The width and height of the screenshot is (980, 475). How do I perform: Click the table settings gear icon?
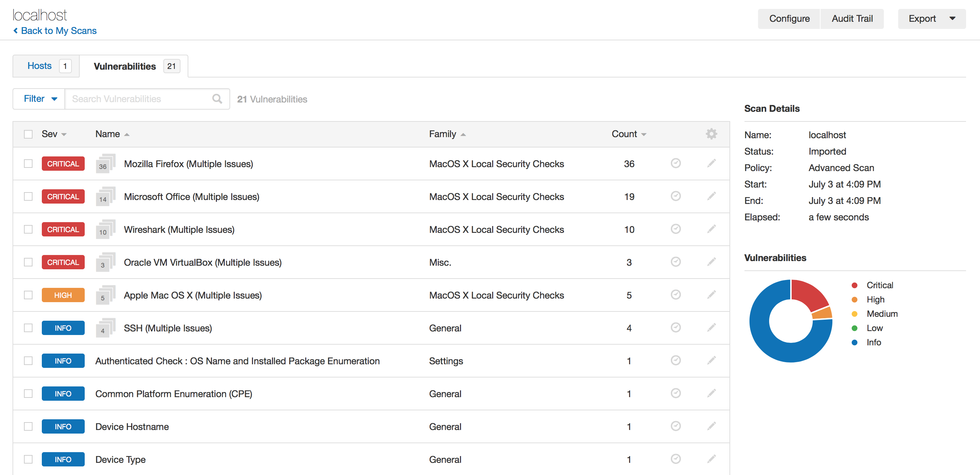[x=711, y=134]
